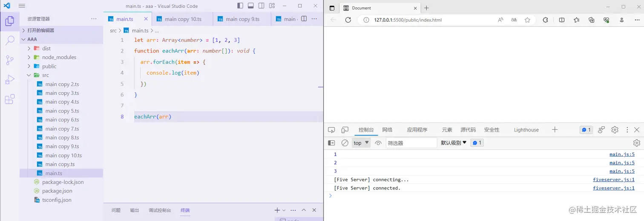The image size is (644, 221).
Task: Open the Explorer view in activity bar
Action: pyautogui.click(x=9, y=21)
